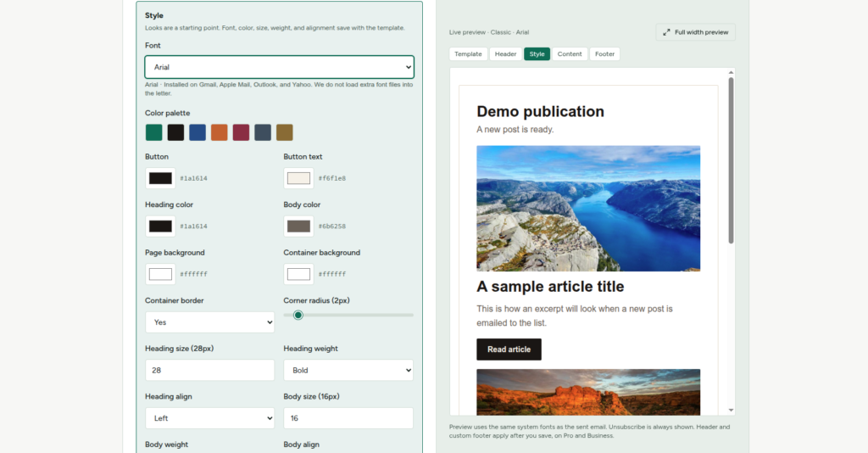Select the Style preview tab
This screenshot has height=453, width=868.
tap(537, 53)
